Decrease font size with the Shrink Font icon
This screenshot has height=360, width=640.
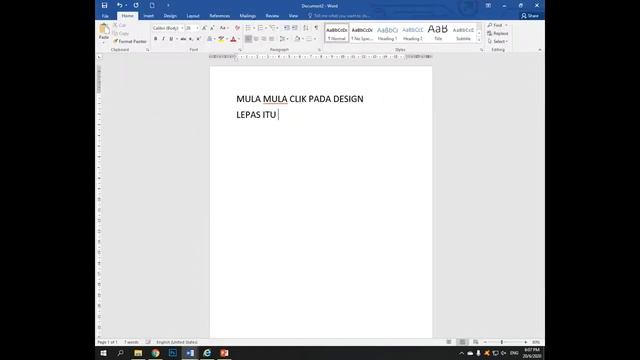(212, 28)
